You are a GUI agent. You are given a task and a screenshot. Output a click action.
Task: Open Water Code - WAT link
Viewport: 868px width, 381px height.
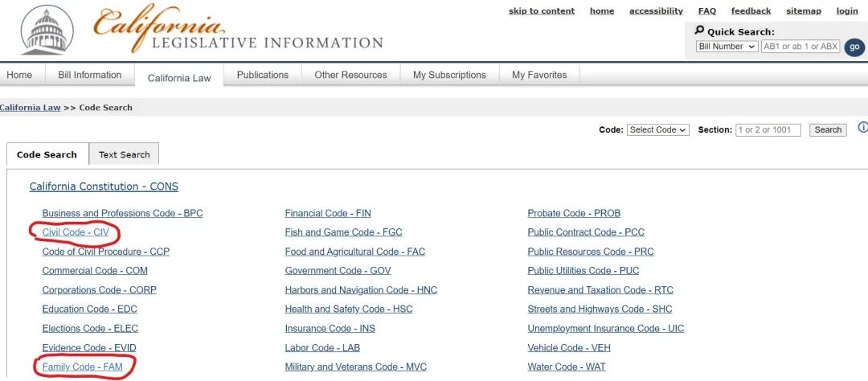pos(567,367)
